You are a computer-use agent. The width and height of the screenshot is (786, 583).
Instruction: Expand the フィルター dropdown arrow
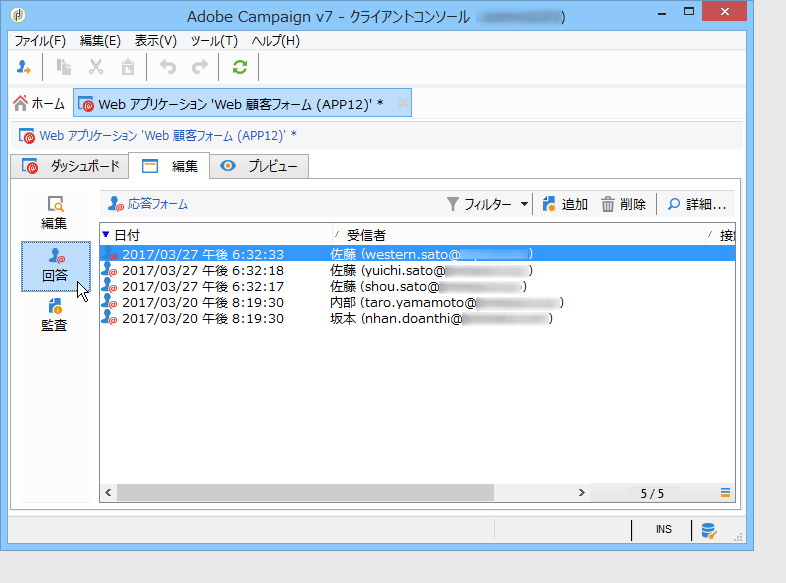pos(524,204)
